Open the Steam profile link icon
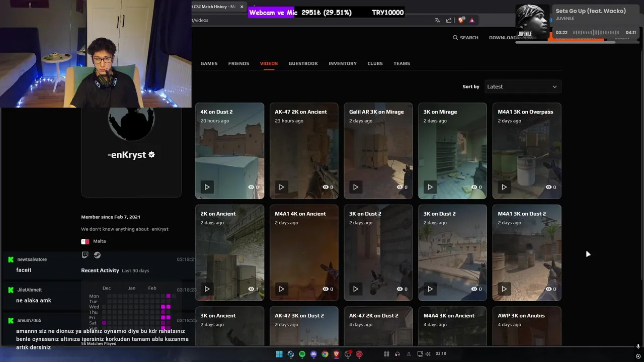Screen dimensions: 644x362 point(97,255)
